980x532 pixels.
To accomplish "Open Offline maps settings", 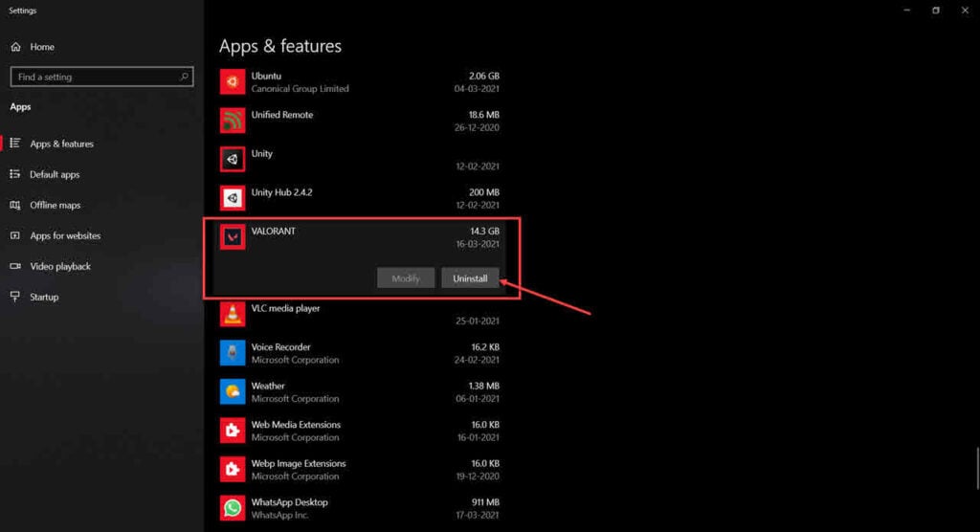I will (55, 205).
